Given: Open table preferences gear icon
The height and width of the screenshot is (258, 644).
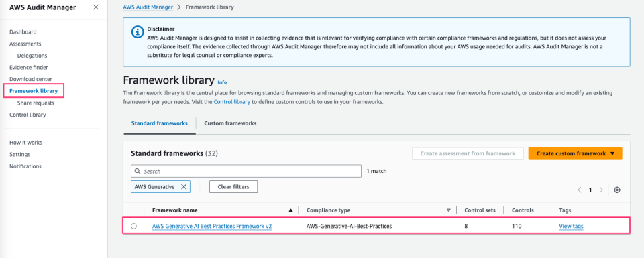Looking at the screenshot, I should (x=617, y=190).
